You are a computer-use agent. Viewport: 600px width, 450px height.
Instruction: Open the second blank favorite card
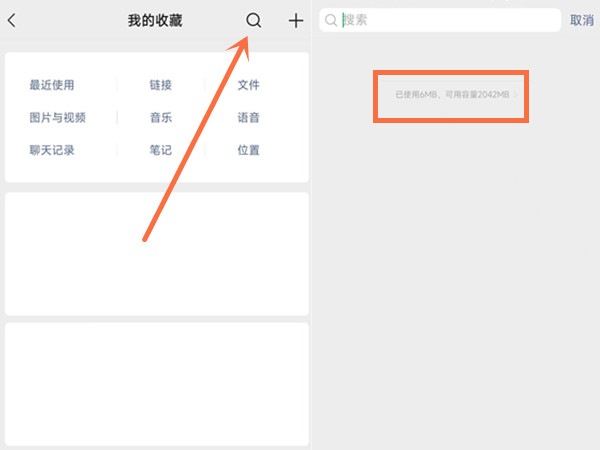tap(156, 383)
